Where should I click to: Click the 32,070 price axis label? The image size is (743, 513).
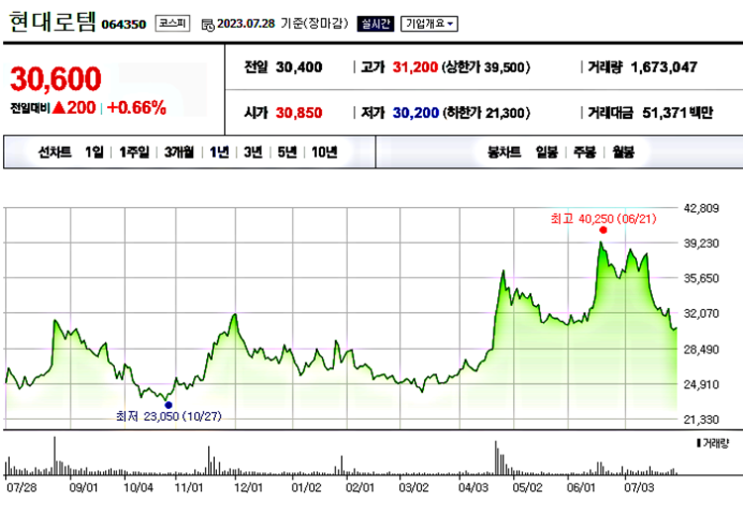(x=701, y=314)
